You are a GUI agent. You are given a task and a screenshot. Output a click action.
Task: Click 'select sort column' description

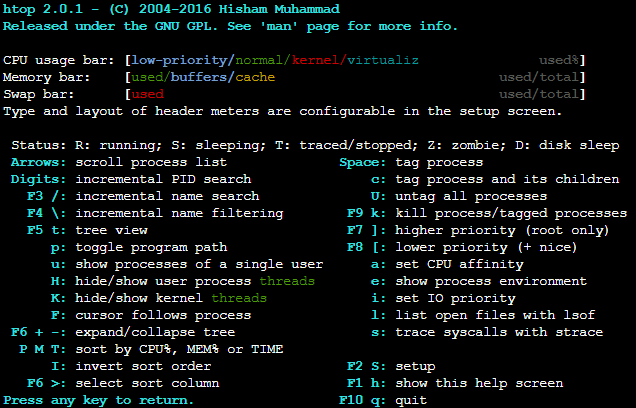click(147, 384)
